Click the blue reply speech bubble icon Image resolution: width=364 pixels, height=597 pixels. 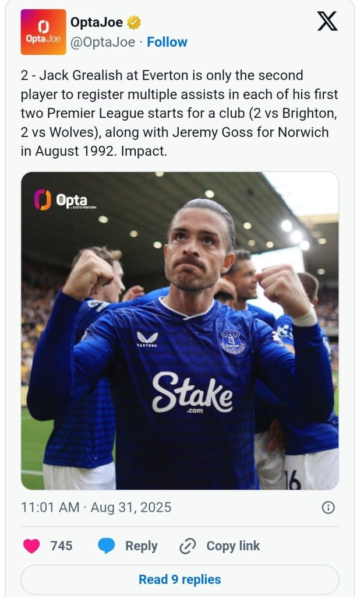(106, 546)
